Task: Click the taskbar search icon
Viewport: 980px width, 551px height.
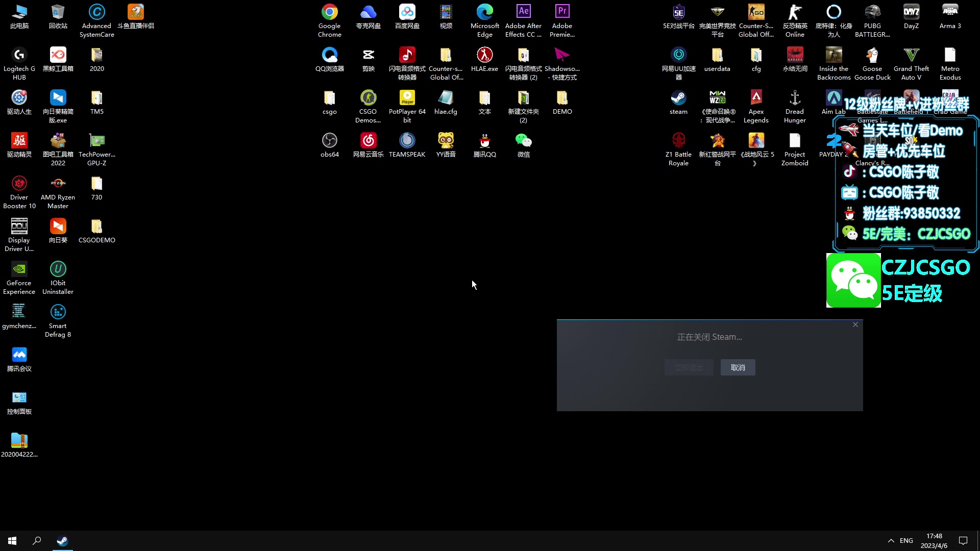Action: (x=37, y=541)
